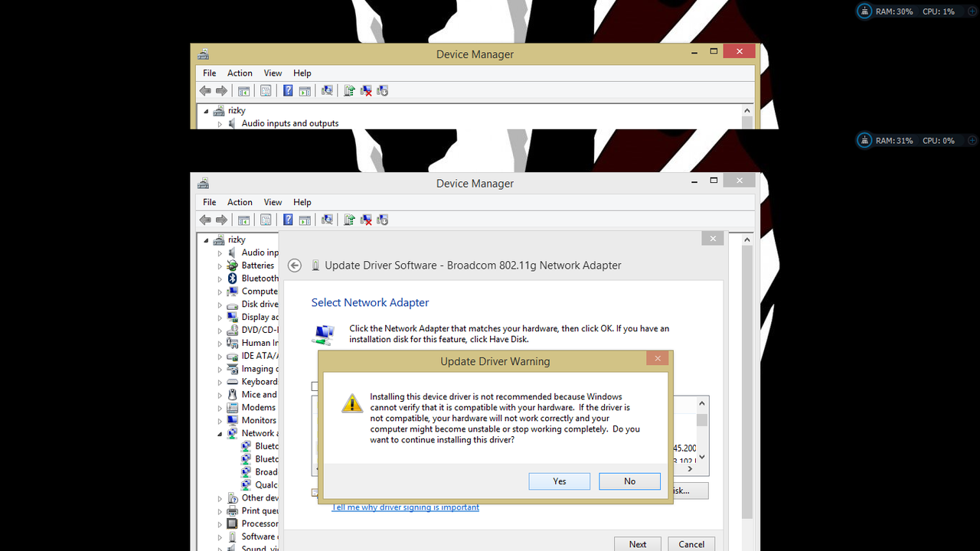Expand the Print queues tree node
This screenshot has width=980, height=551.
[220, 511]
